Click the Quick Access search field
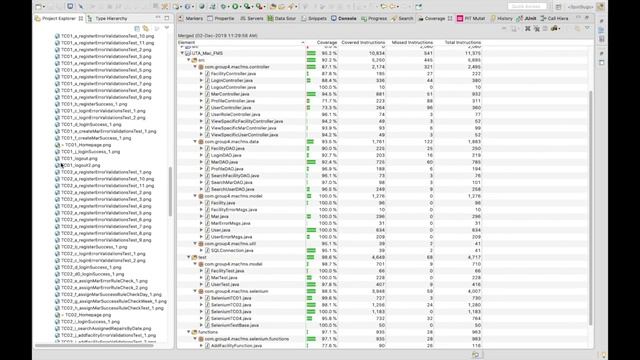640x360 pixels. click(x=527, y=7)
